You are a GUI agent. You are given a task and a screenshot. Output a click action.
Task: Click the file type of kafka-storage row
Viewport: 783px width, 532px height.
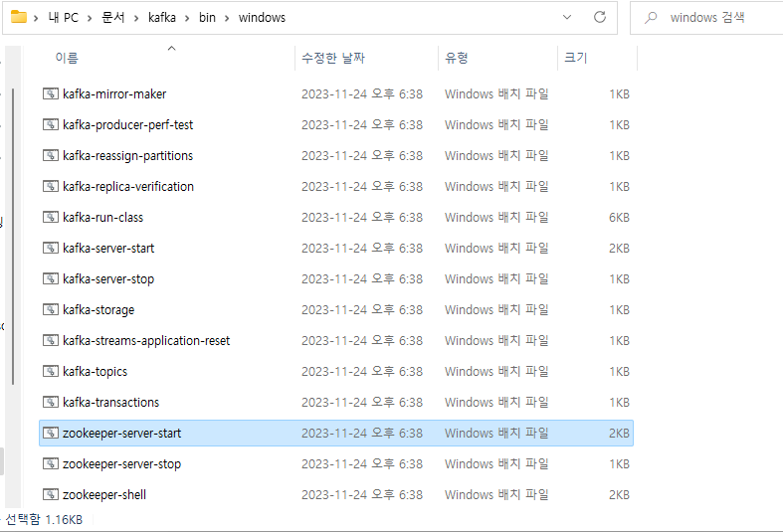[x=496, y=310]
